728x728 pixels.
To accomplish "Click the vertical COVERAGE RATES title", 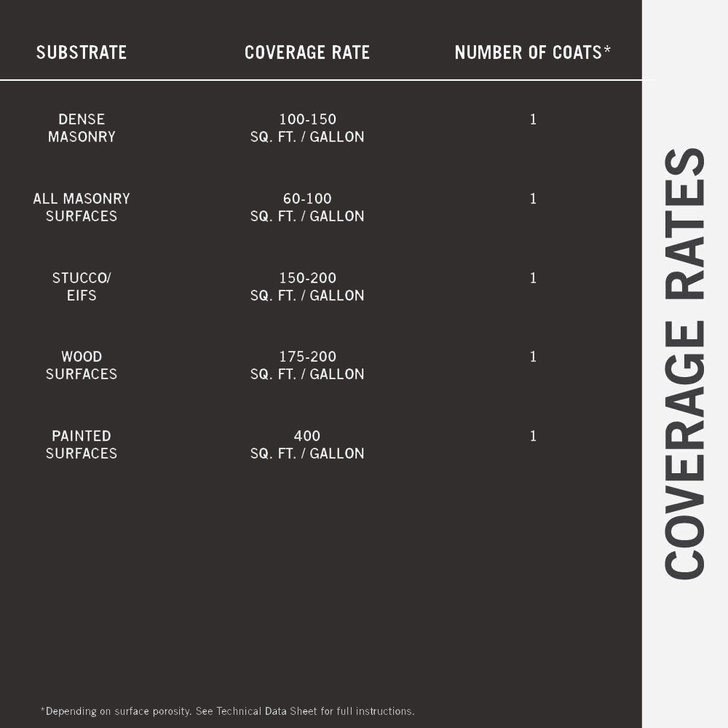I will 684,364.
